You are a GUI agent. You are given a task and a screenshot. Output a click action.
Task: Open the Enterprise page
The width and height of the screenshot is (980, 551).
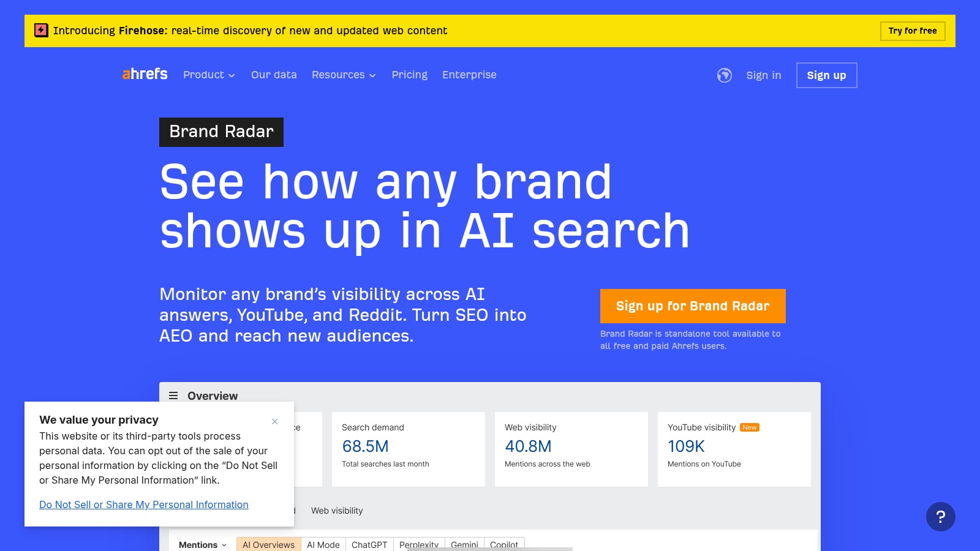coord(469,75)
